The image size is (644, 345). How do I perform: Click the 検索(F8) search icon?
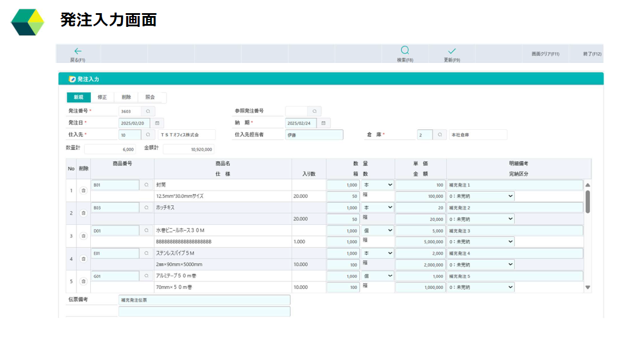pyautogui.click(x=404, y=51)
